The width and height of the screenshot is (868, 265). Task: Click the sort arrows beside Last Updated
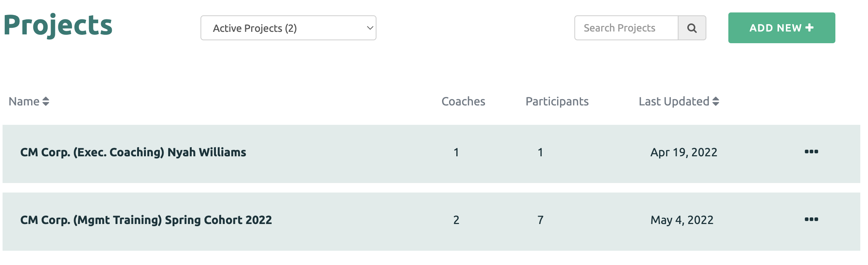716,101
